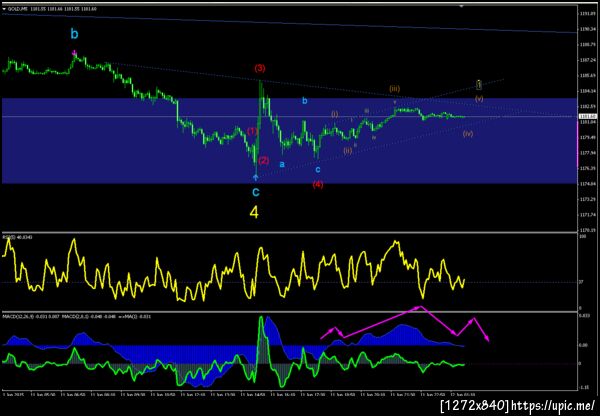Open the chart menu triangle beside GOLD,M5
Image resolution: width=600 pixels, height=416 pixels.
(4, 8)
